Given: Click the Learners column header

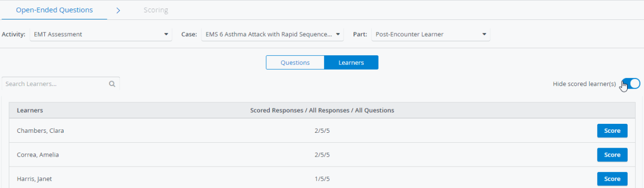Looking at the screenshot, I should pyautogui.click(x=30, y=110).
